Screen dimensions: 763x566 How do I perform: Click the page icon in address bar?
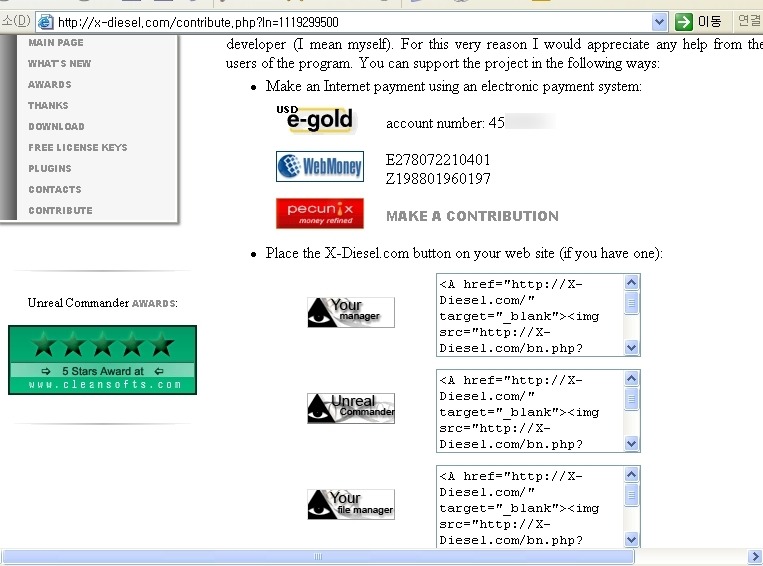[x=45, y=22]
